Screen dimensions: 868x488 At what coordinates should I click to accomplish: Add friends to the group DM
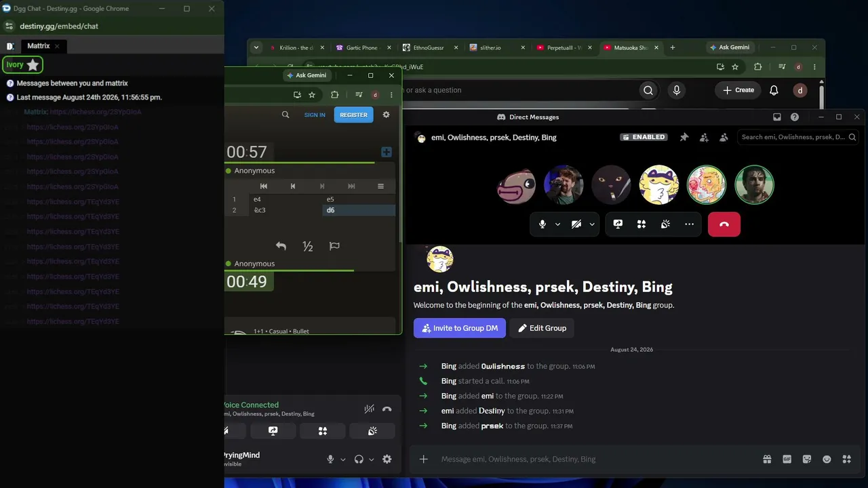pyautogui.click(x=704, y=137)
